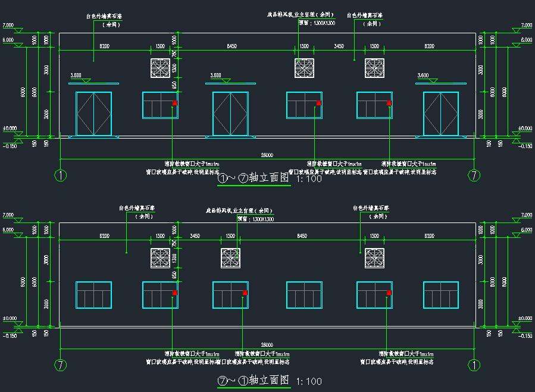Viewport: 535px width, 392px height.
Task: Select the leftmost 白色外墙真石漆 label in ①~⑦ elevation
Action: (104, 16)
